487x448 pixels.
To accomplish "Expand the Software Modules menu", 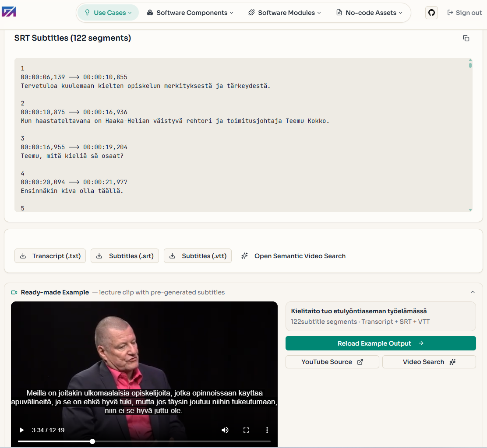I will coord(285,13).
